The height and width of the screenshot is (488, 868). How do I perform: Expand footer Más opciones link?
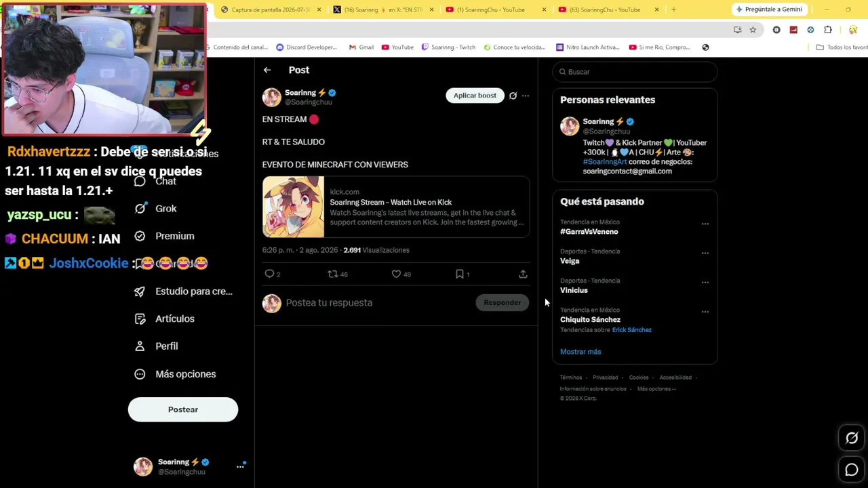point(656,389)
